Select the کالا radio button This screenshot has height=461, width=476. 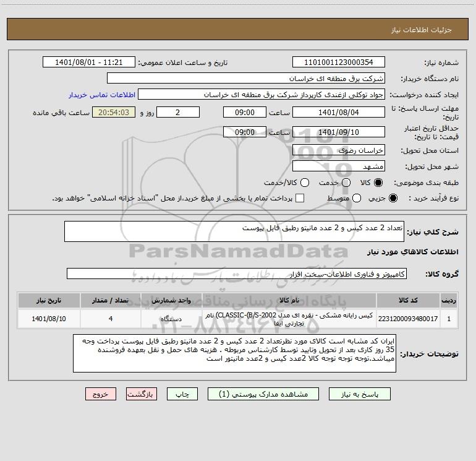tap(378, 183)
